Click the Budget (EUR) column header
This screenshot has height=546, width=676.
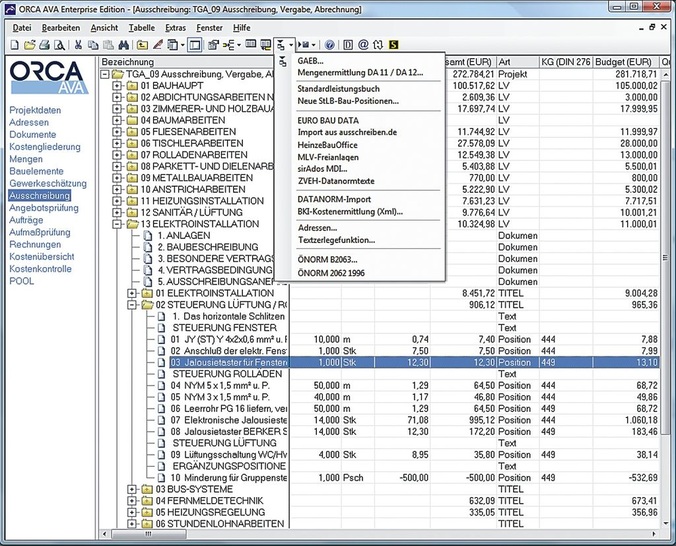pos(626,62)
